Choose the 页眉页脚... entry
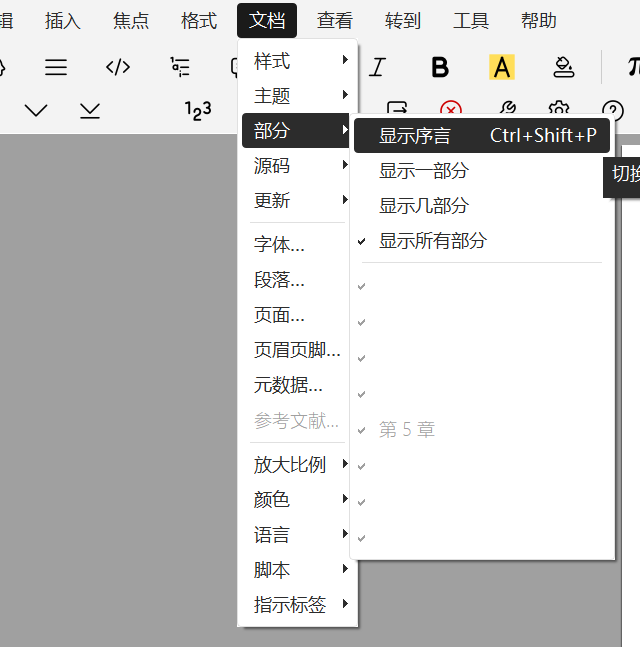The width and height of the screenshot is (640, 647). pyautogui.click(x=297, y=351)
